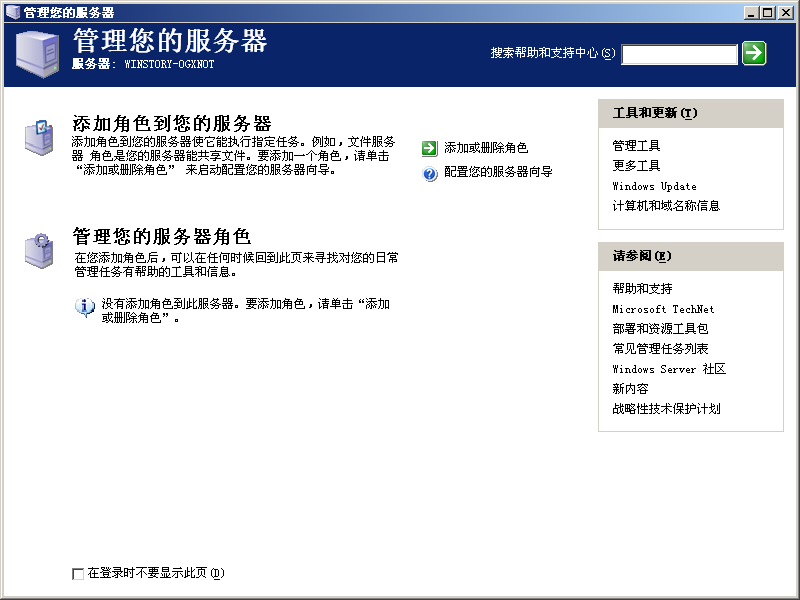
Task: Click the green arrow icon beside 添加或删除角色
Action: coord(430,147)
